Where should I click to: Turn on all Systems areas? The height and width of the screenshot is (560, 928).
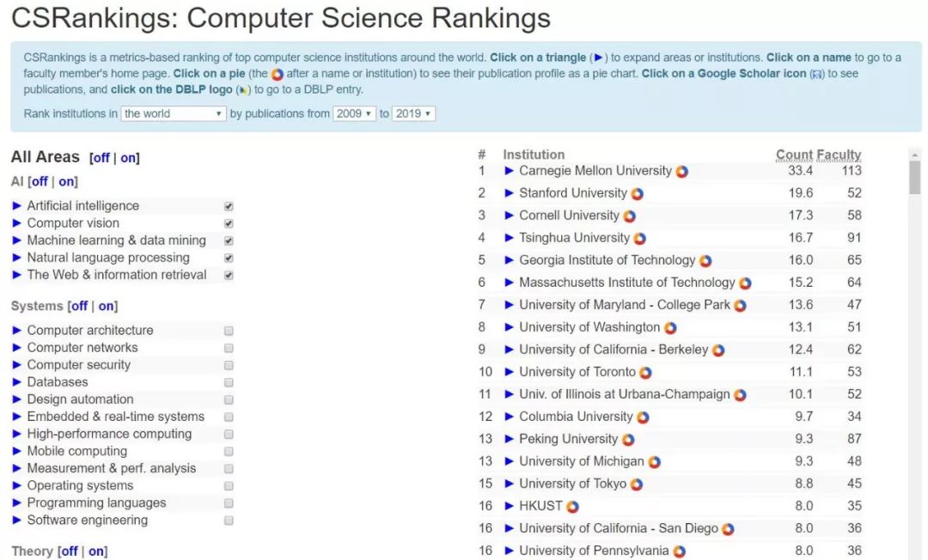(x=107, y=306)
